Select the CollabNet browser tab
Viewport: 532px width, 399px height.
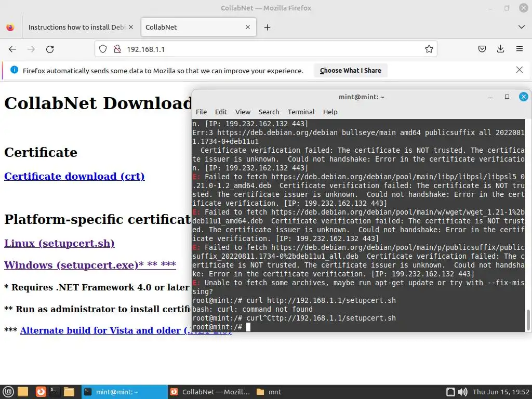[x=198, y=27]
